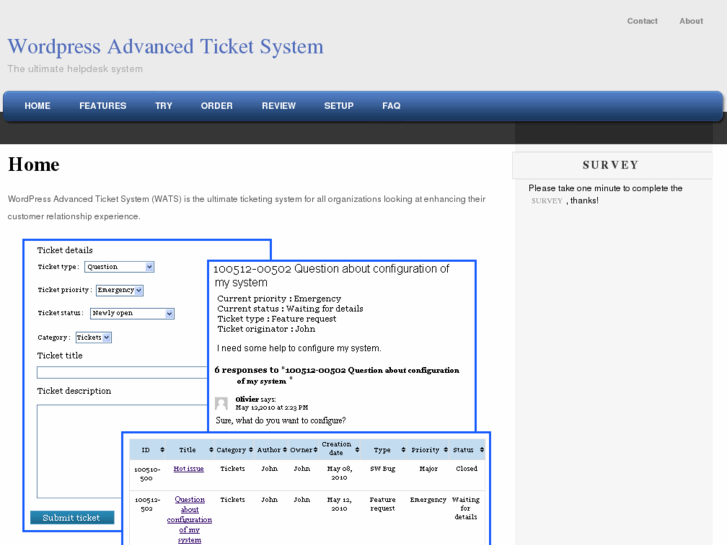
Task: Click the SURVEY sidebar heading
Action: [611, 165]
